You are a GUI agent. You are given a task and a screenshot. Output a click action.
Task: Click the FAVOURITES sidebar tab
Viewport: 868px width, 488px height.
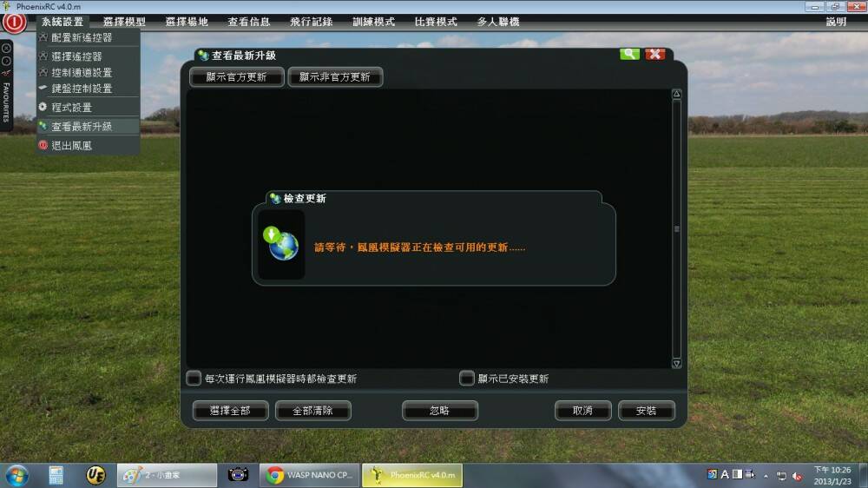click(x=6, y=102)
